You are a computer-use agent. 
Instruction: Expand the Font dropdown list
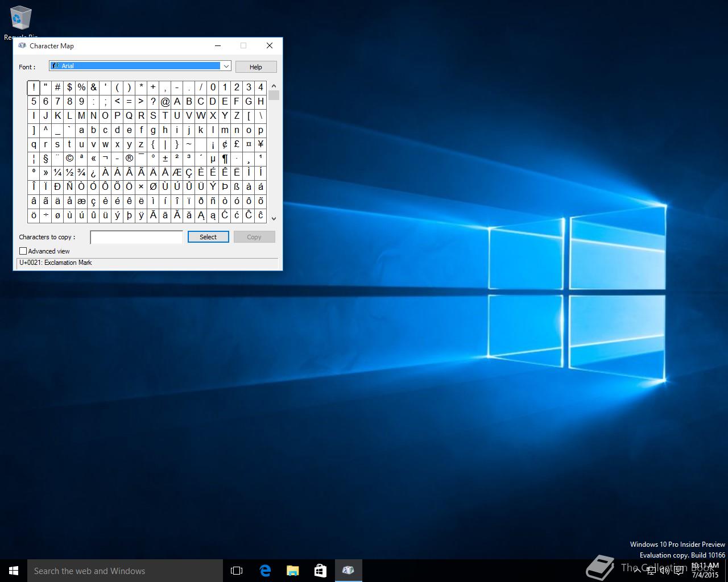[226, 66]
